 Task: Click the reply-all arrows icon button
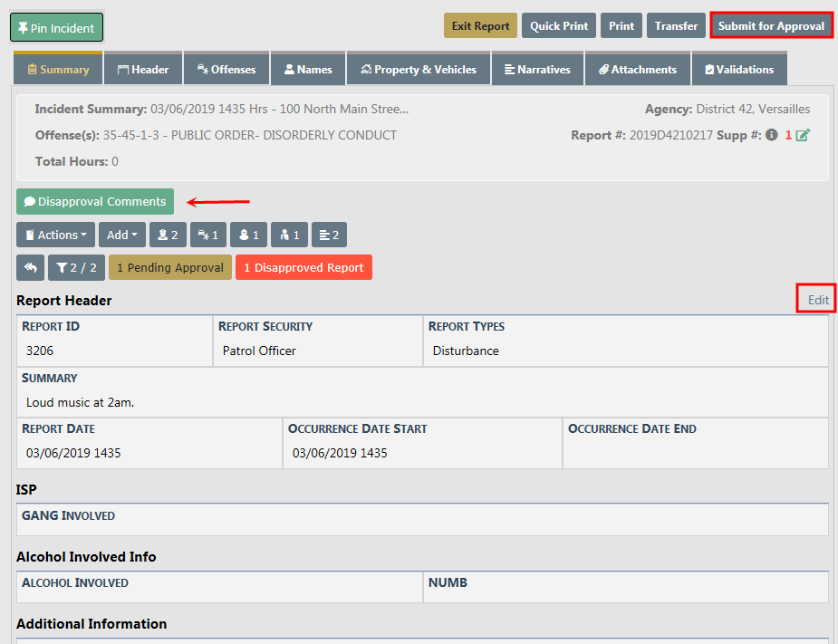point(30,267)
